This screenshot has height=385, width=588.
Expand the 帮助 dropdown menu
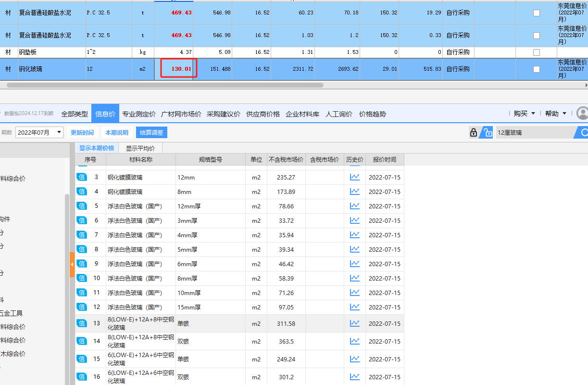coord(555,114)
